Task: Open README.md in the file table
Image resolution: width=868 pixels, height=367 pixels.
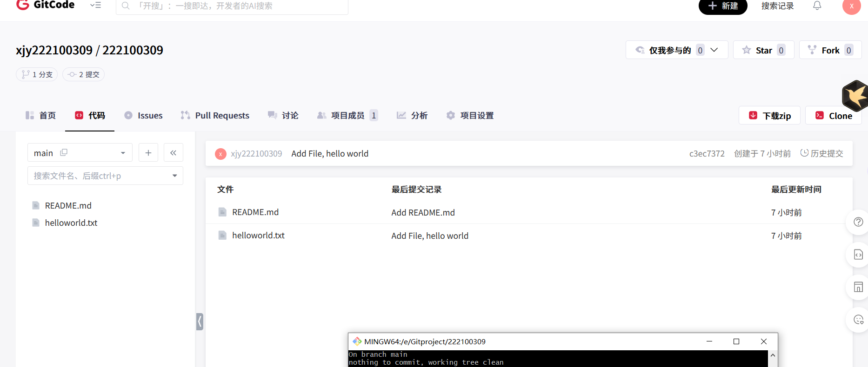Action: pyautogui.click(x=255, y=212)
